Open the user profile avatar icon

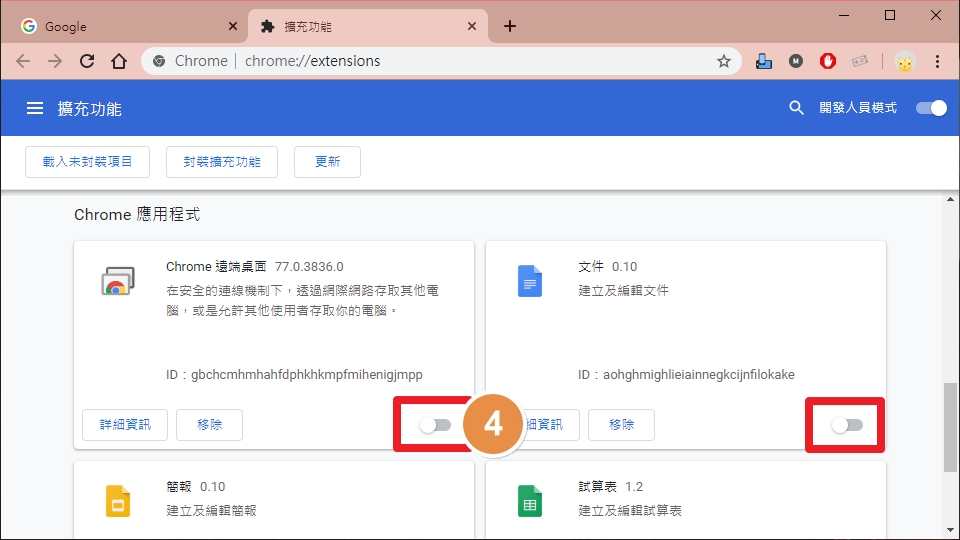pos(905,61)
